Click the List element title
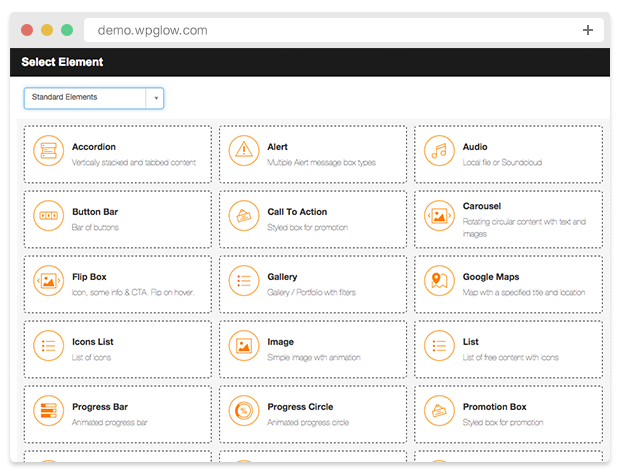The image size is (618, 474). pyautogui.click(x=470, y=342)
